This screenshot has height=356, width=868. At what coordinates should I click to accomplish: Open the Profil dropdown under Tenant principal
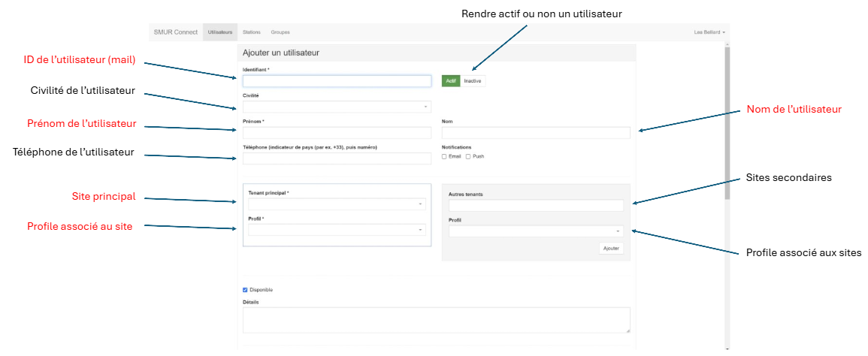[x=337, y=230]
